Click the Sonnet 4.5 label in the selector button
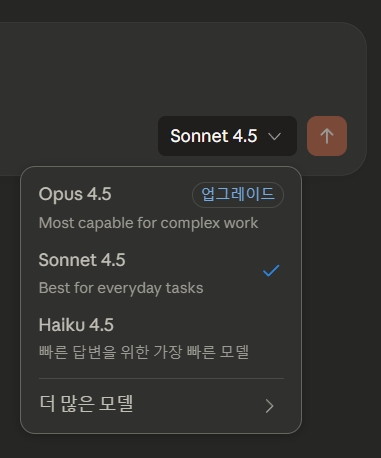 pos(214,136)
